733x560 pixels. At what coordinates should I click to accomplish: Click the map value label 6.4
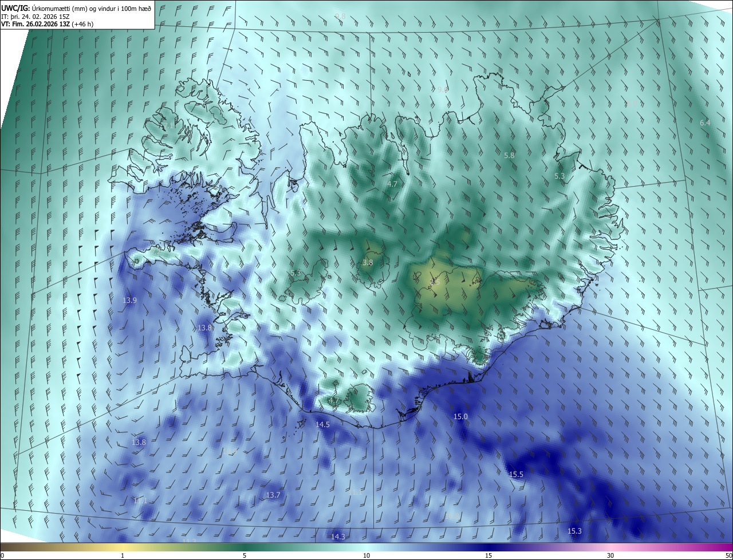pos(705,123)
